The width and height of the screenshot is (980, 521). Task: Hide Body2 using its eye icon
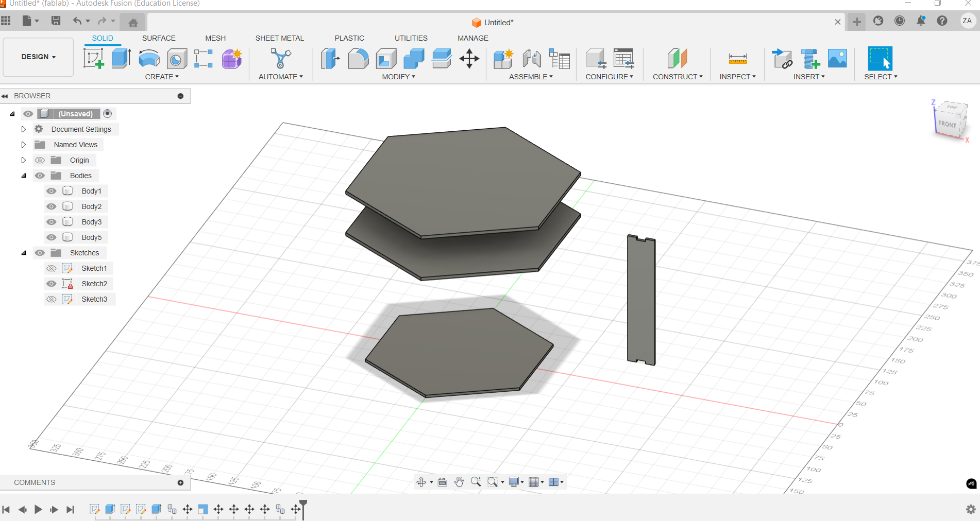coord(52,206)
